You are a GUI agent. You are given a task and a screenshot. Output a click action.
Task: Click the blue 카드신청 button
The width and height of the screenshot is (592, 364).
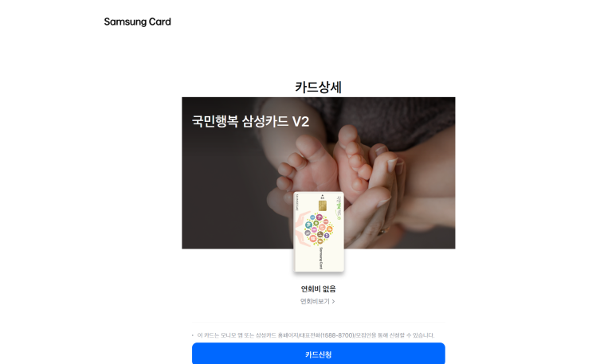point(318,354)
